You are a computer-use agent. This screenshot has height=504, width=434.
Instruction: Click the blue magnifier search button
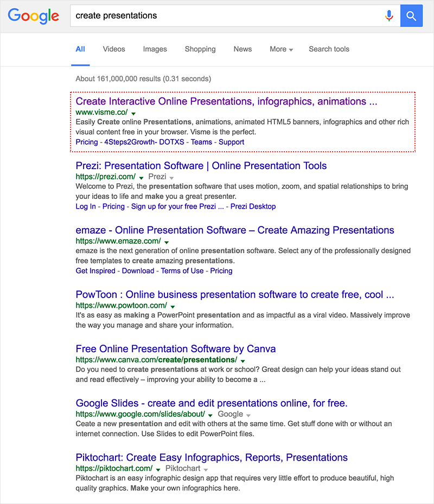point(411,15)
